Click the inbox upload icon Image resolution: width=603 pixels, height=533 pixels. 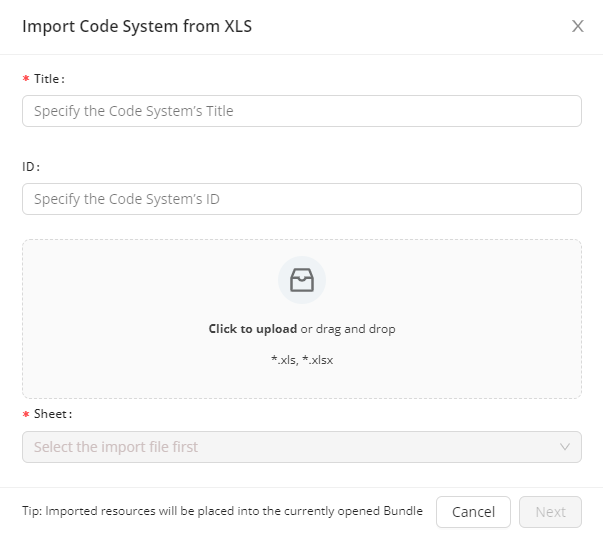pos(301,281)
